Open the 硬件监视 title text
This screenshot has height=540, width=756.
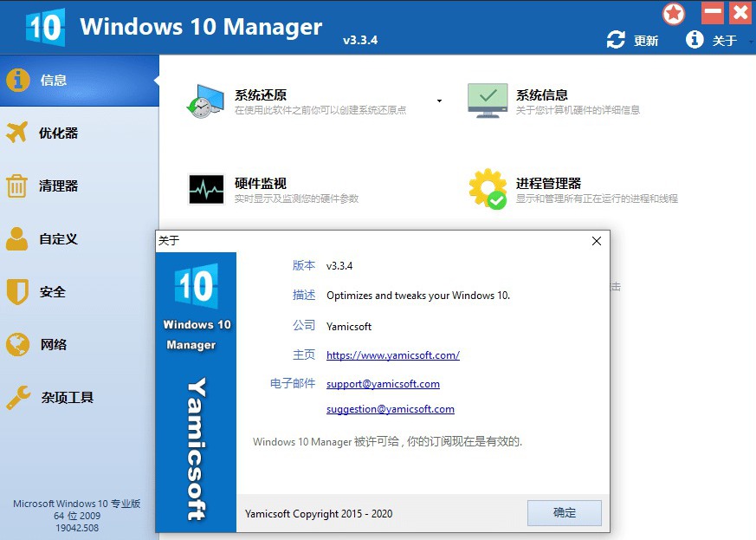point(261,184)
